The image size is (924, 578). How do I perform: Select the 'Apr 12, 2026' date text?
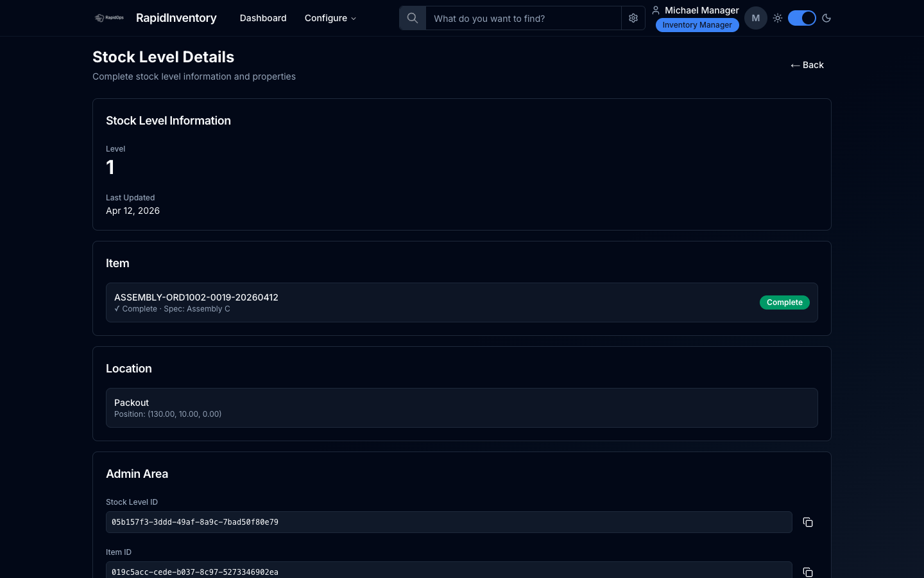(133, 211)
